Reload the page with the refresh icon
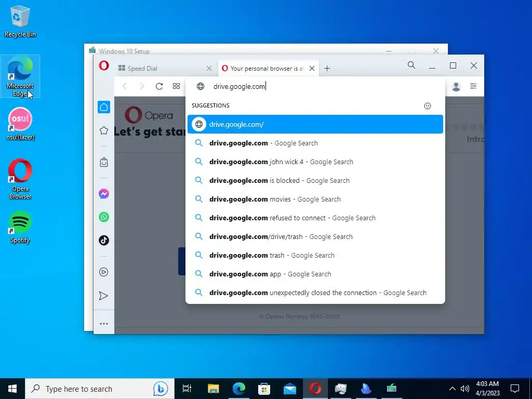 pyautogui.click(x=159, y=86)
